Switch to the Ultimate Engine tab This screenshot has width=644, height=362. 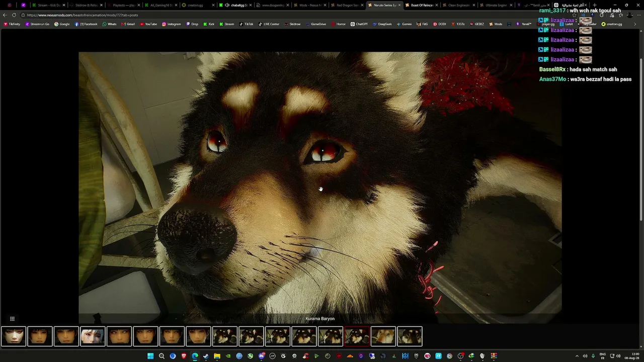click(496, 5)
